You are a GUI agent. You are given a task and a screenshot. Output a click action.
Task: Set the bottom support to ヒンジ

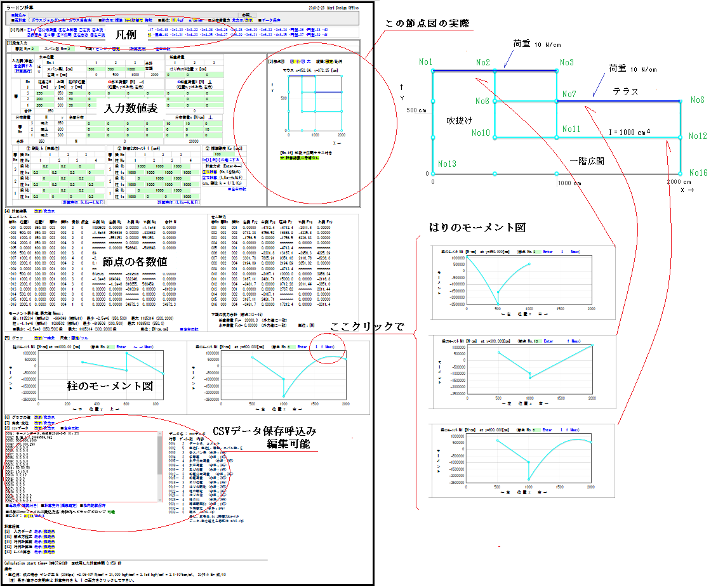click(101, 49)
